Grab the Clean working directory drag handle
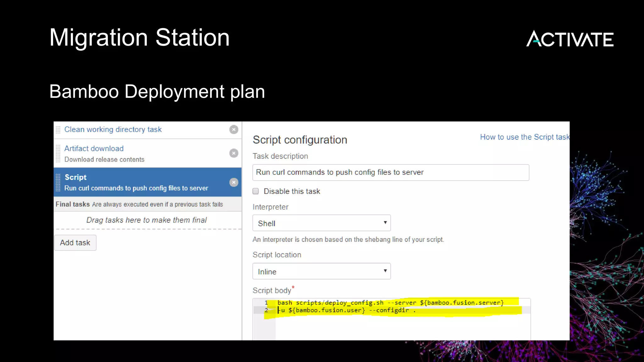This screenshot has width=644, height=362. pos(58,129)
